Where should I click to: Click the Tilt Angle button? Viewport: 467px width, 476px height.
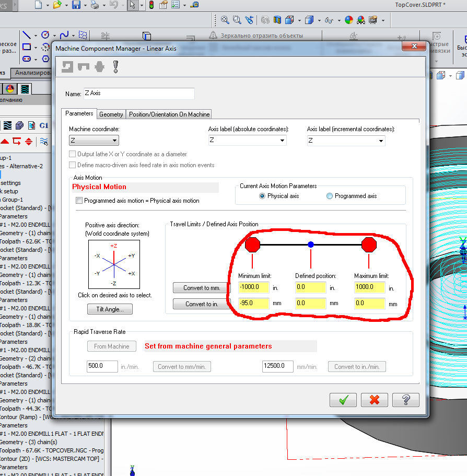pyautogui.click(x=110, y=309)
